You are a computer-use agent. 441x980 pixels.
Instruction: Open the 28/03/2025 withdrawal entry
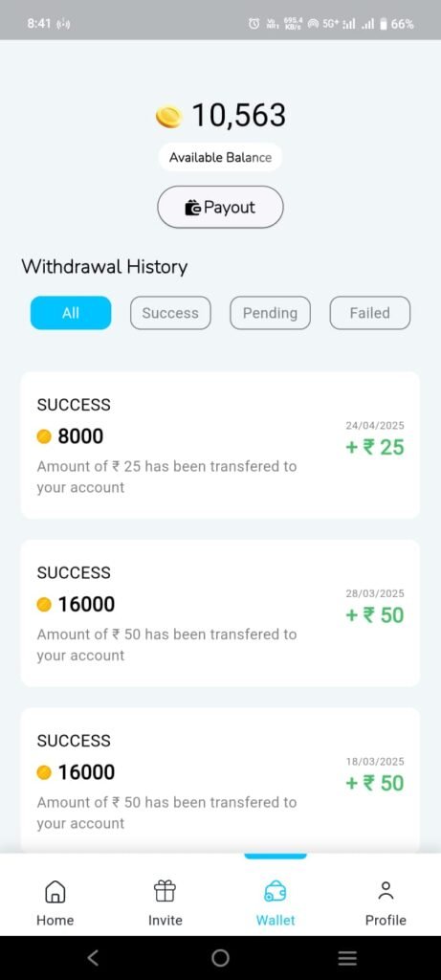click(220, 613)
